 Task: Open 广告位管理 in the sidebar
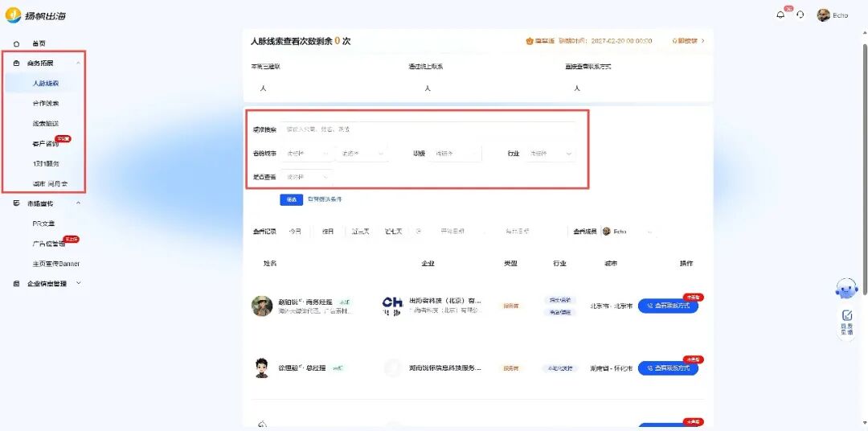(49, 244)
